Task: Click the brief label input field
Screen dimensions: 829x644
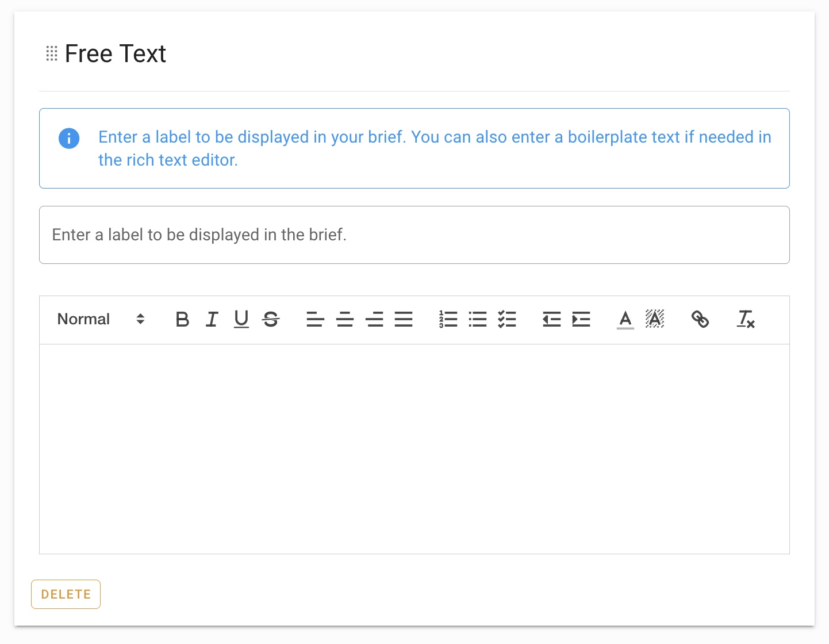Action: point(414,235)
